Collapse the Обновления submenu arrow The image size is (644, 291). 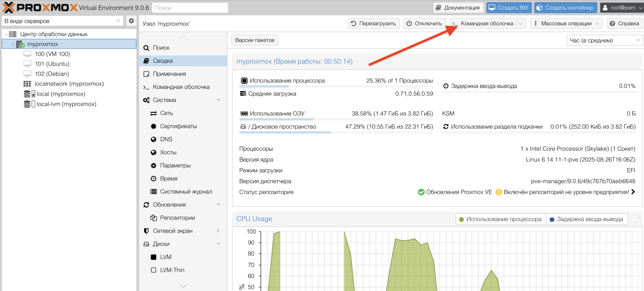coord(219,205)
